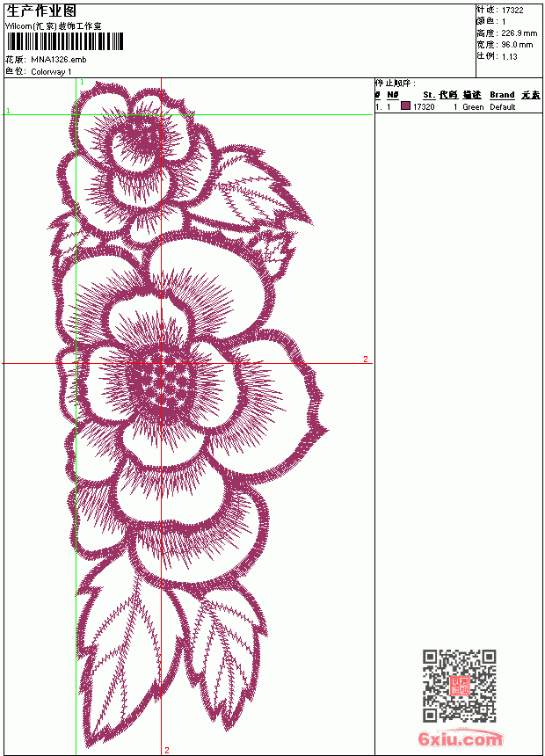Click the red stamp in QR code center
Viewport: 545px width, 756px height.
pyautogui.click(x=460, y=686)
